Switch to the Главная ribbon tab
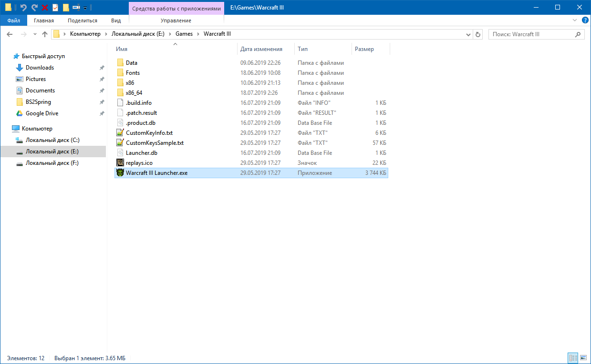This screenshot has height=364, width=591. pyautogui.click(x=44, y=20)
